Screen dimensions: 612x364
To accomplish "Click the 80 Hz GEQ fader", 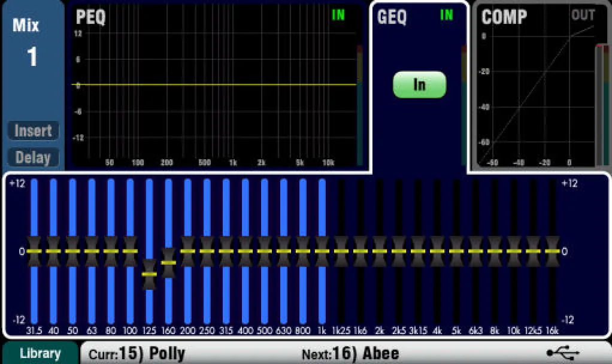I will (x=111, y=251).
